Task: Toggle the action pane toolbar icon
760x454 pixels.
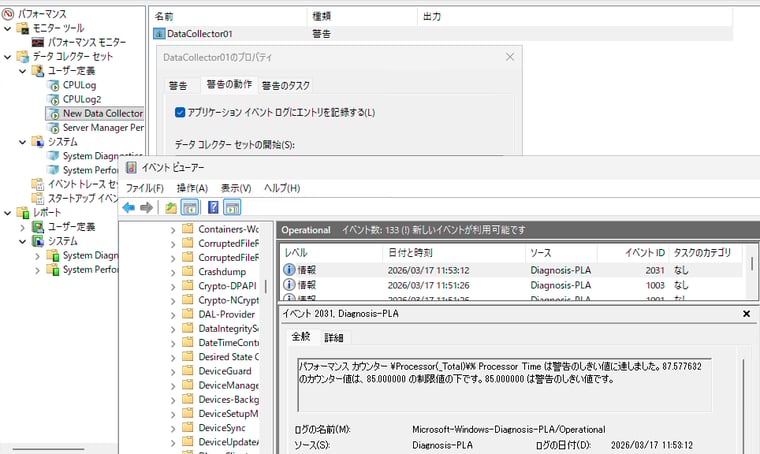Action: 232,208
